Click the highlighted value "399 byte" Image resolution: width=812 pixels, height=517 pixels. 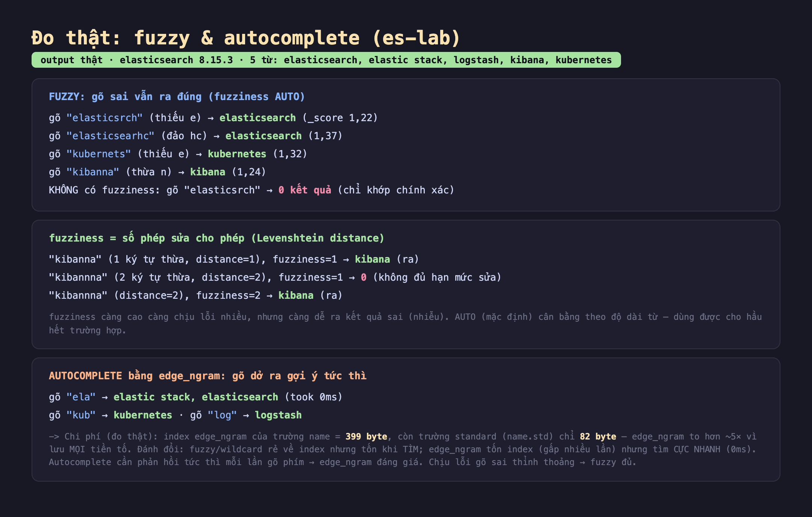tap(366, 436)
